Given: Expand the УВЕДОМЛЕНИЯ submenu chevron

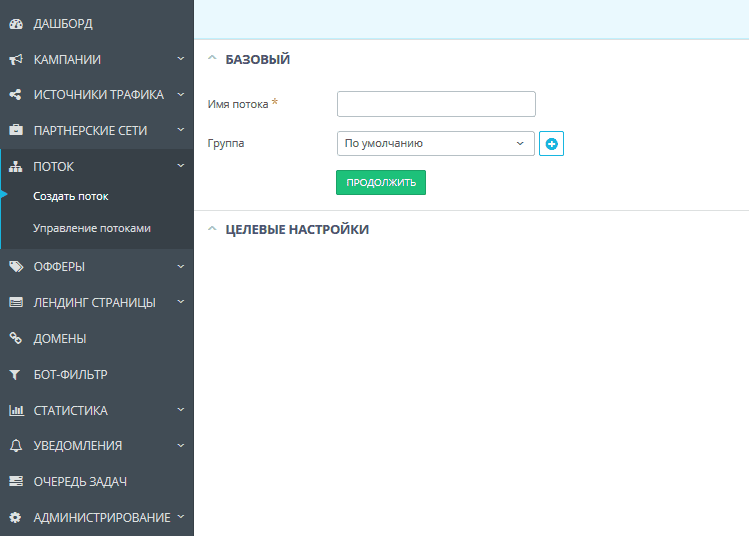Looking at the screenshot, I should [x=181, y=446].
